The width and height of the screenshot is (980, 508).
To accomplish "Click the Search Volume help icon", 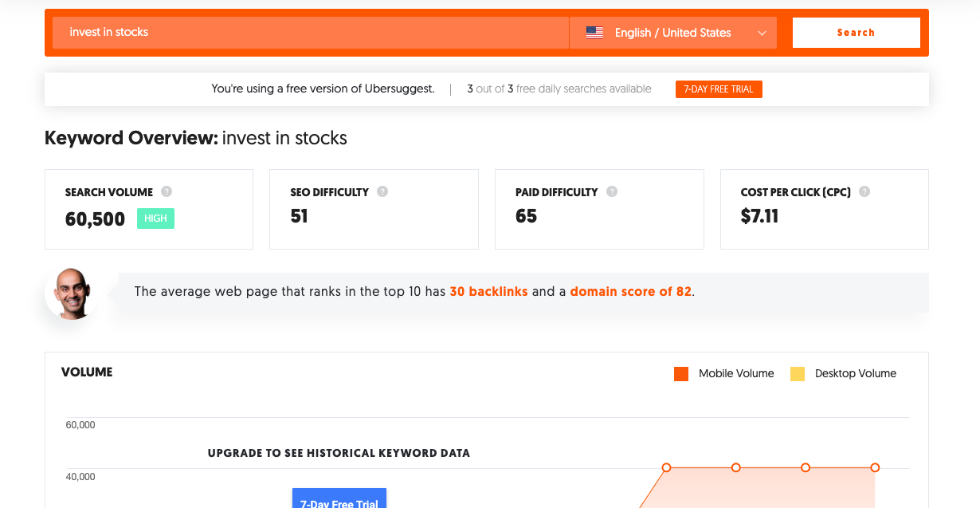I will pos(167,191).
